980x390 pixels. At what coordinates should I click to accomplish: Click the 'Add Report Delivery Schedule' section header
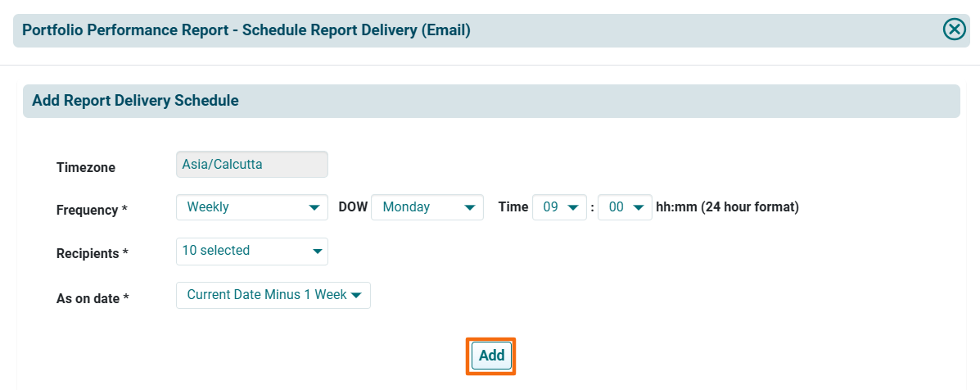tap(135, 101)
